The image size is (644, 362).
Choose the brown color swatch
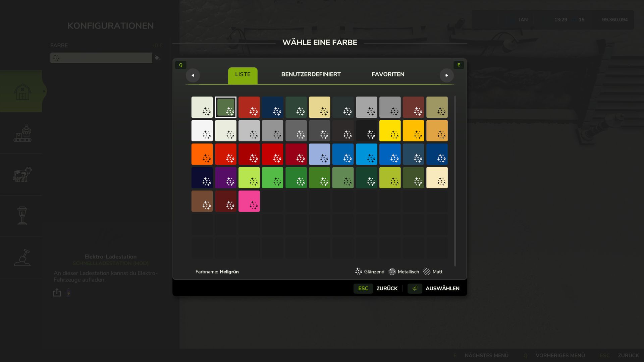pos(202,201)
